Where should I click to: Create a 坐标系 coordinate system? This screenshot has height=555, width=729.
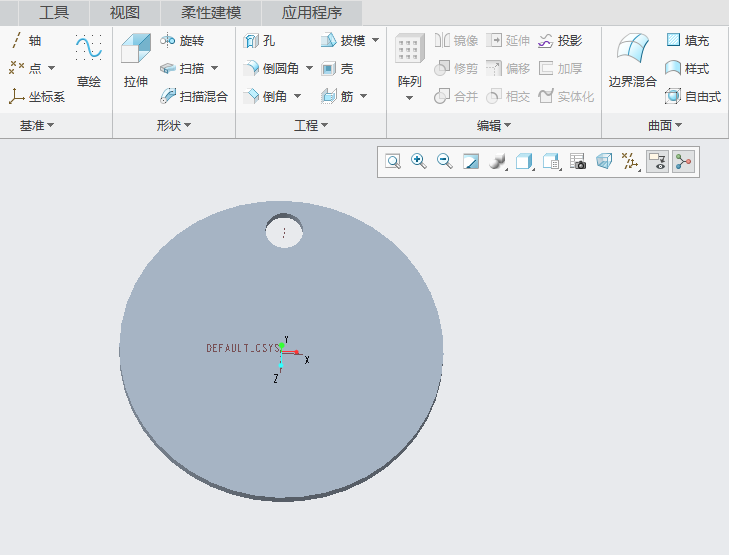37,96
